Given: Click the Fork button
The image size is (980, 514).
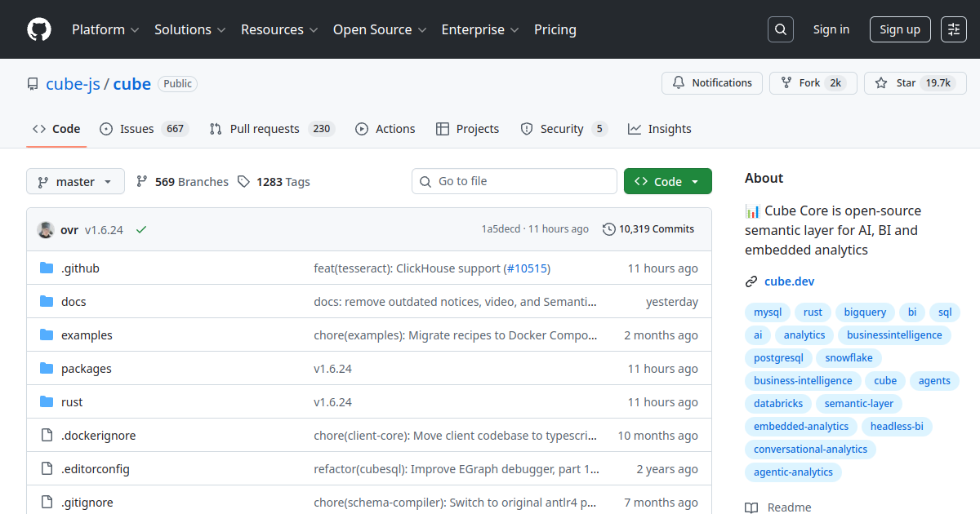Looking at the screenshot, I should click(x=801, y=83).
